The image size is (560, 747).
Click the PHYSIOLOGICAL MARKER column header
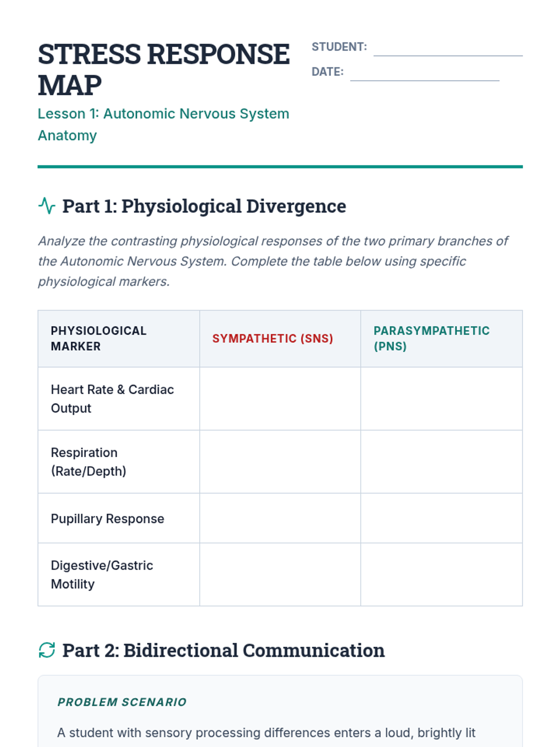coord(98,338)
